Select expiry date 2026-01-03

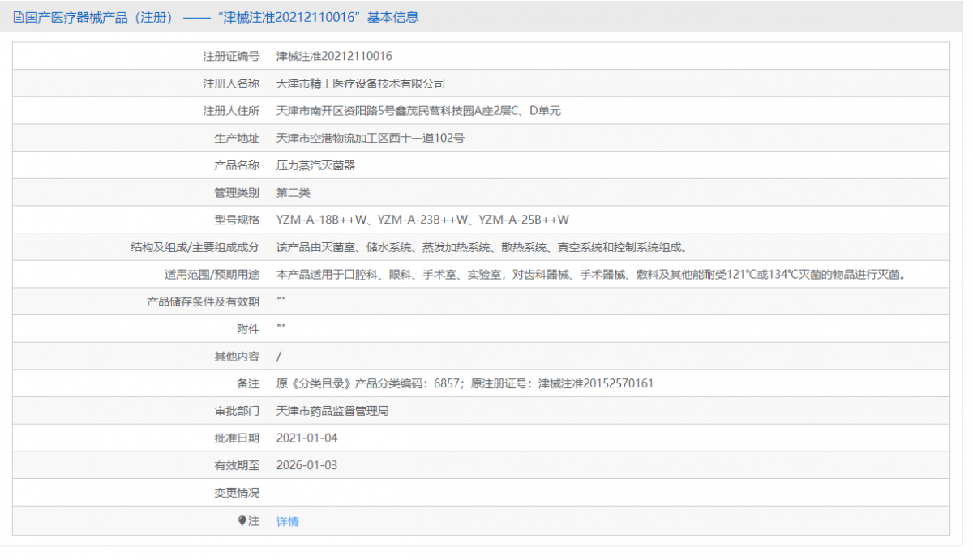pos(306,466)
